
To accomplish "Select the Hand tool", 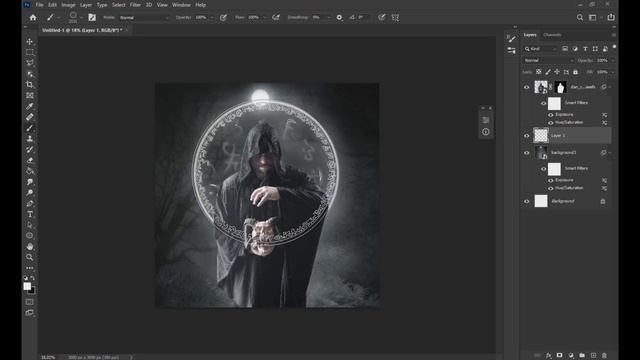I will point(30,247).
